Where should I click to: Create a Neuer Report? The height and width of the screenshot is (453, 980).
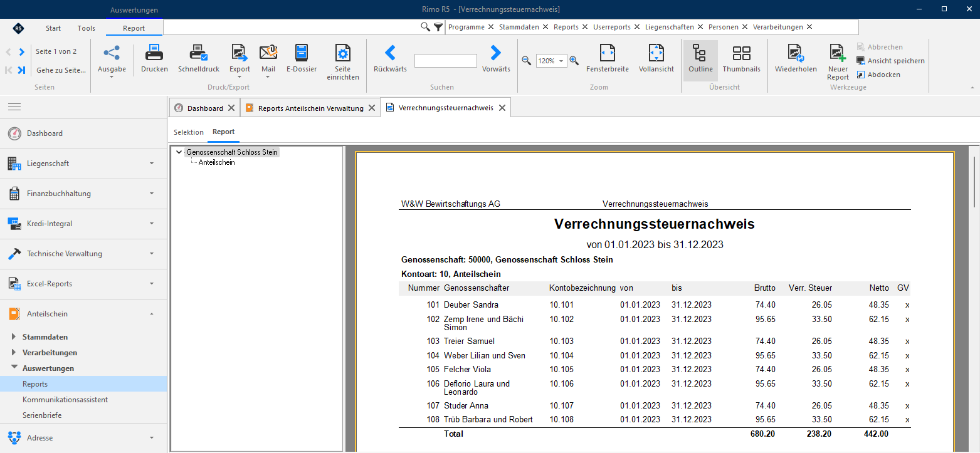pos(838,63)
